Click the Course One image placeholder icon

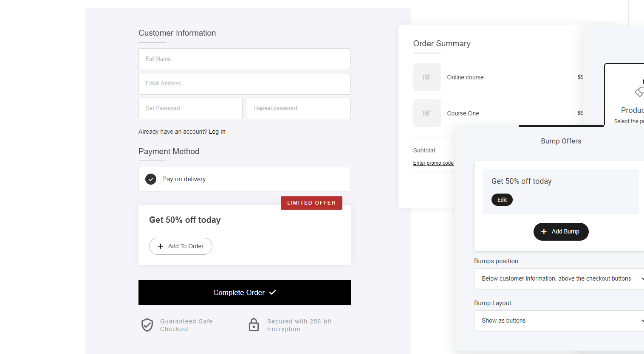[427, 113]
